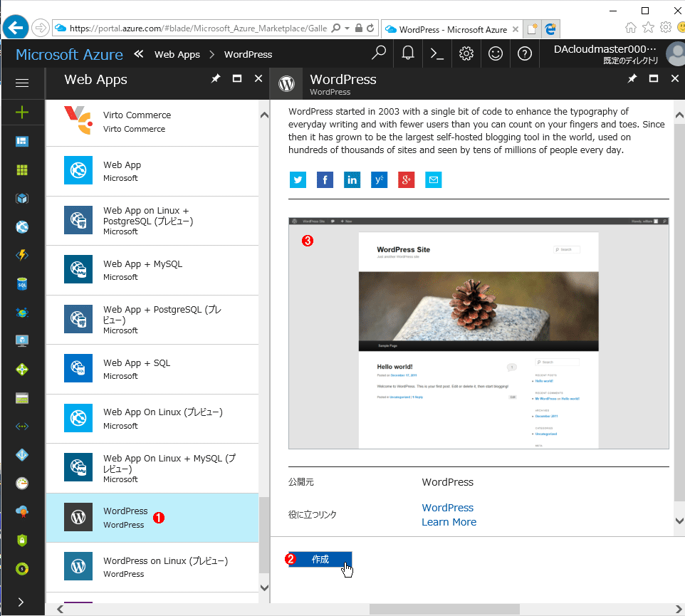The width and height of the screenshot is (685, 616).
Task: Open the feedback smiley icon
Action: (496, 53)
